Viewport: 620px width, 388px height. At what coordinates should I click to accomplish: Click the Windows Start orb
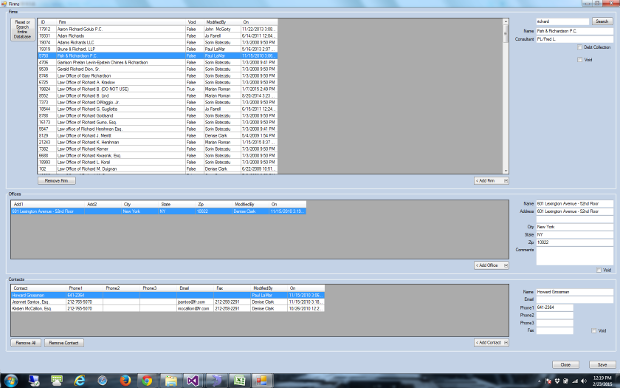point(11,380)
